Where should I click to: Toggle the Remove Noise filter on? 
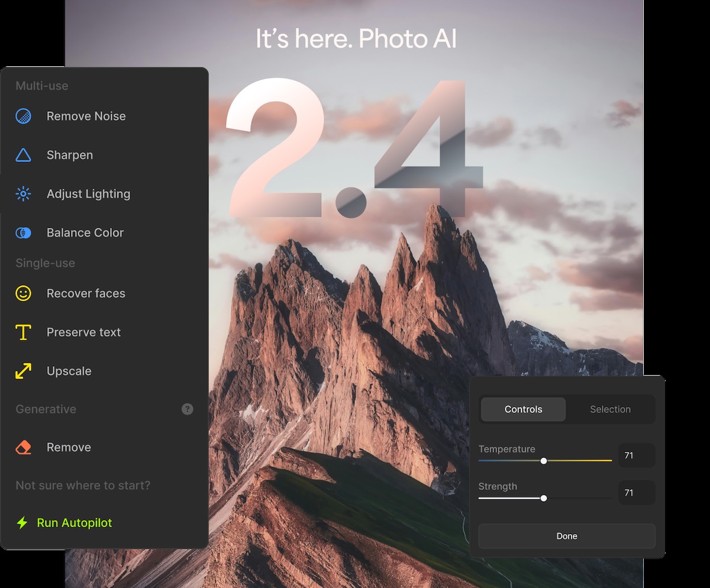[x=86, y=116]
